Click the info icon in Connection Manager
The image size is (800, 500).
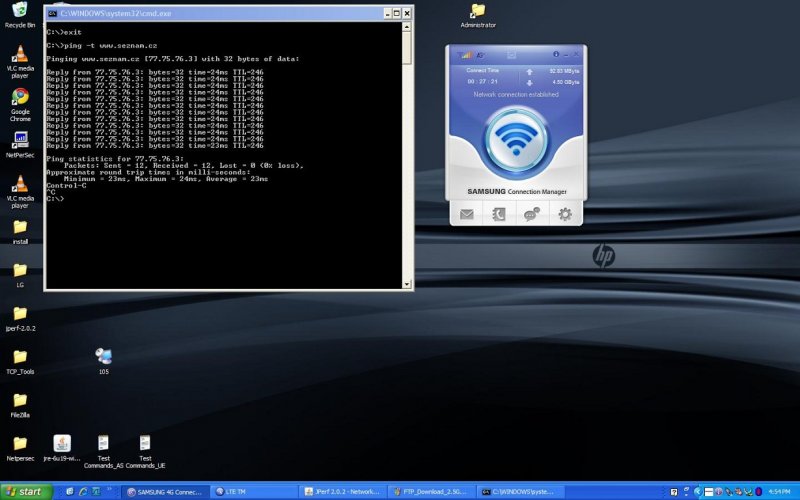pyautogui.click(x=556, y=54)
